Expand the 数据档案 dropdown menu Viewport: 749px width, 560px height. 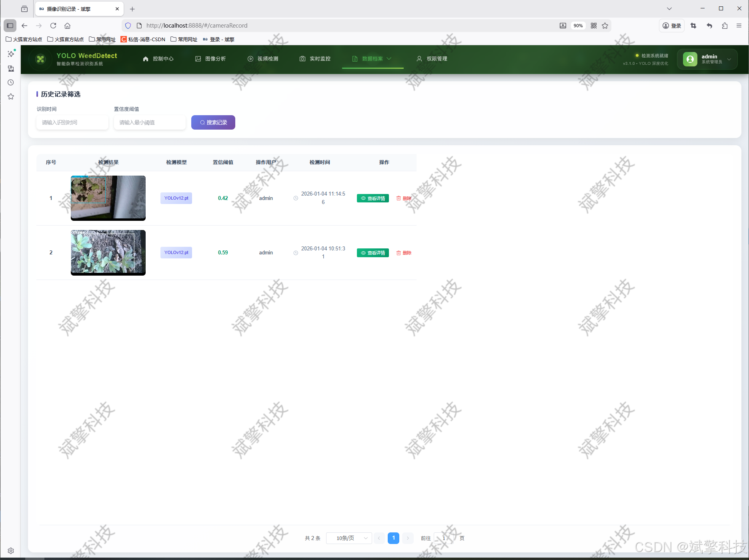tap(372, 59)
